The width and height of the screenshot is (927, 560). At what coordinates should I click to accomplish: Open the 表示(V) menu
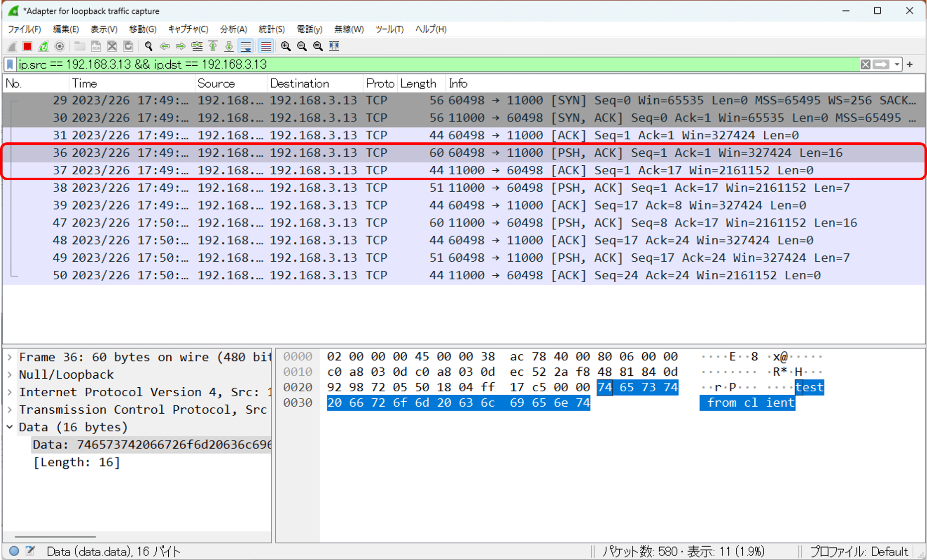pyautogui.click(x=104, y=29)
